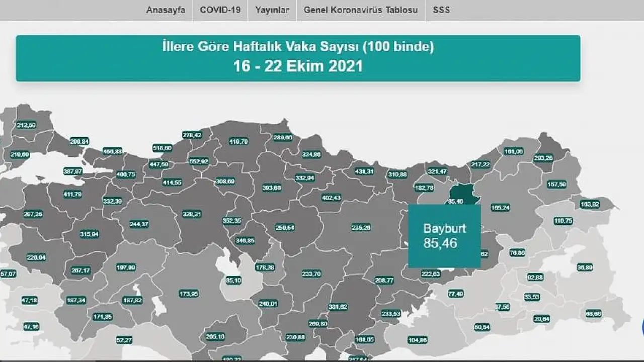The width and height of the screenshot is (644, 362).
Task: Go to the COVID-19 navigation tab
Action: 220,10
